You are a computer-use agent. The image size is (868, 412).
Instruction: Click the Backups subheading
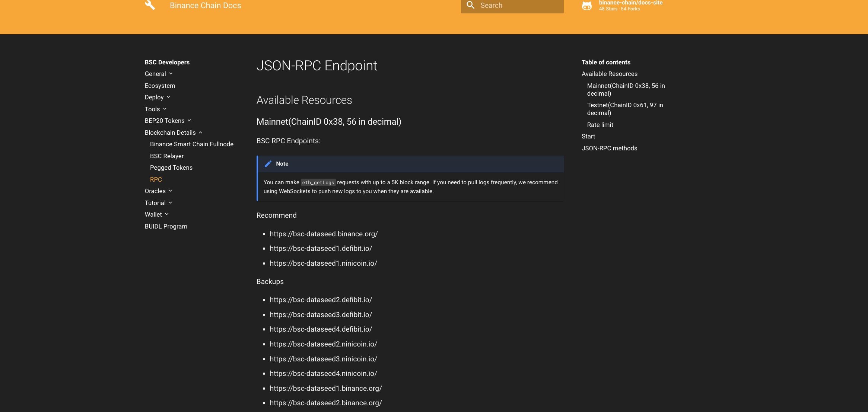[270, 281]
